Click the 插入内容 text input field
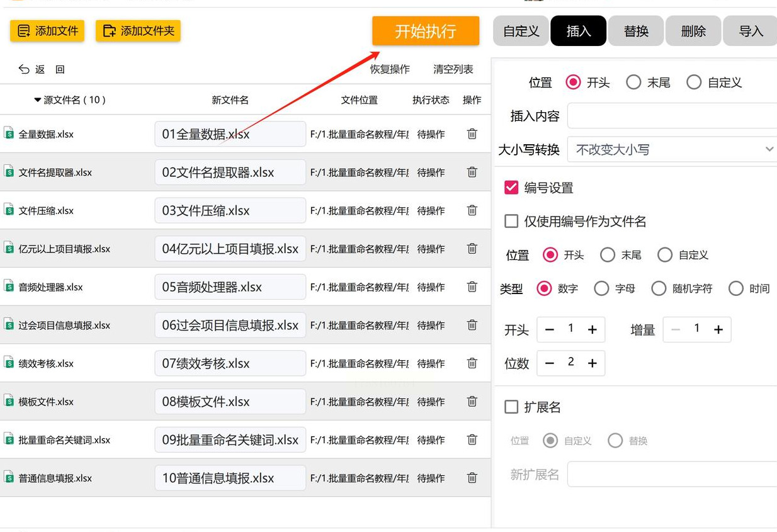 [672, 116]
